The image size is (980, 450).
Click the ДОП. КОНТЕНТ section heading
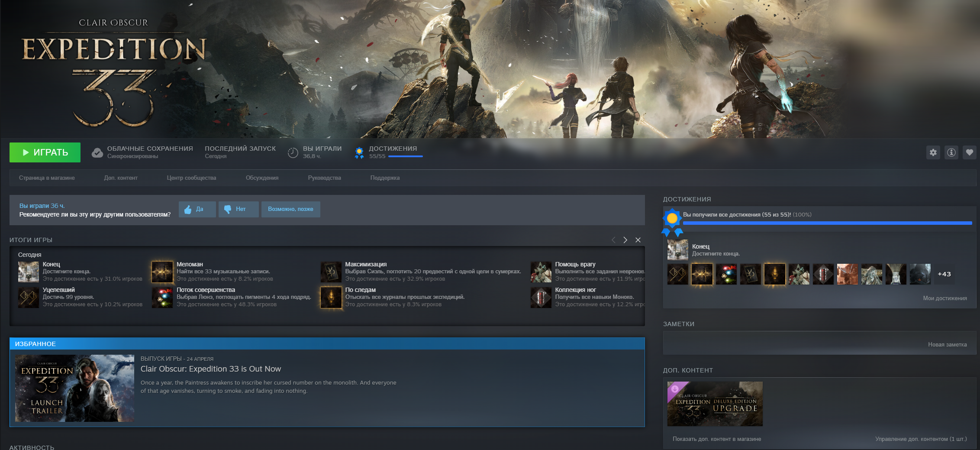click(688, 370)
